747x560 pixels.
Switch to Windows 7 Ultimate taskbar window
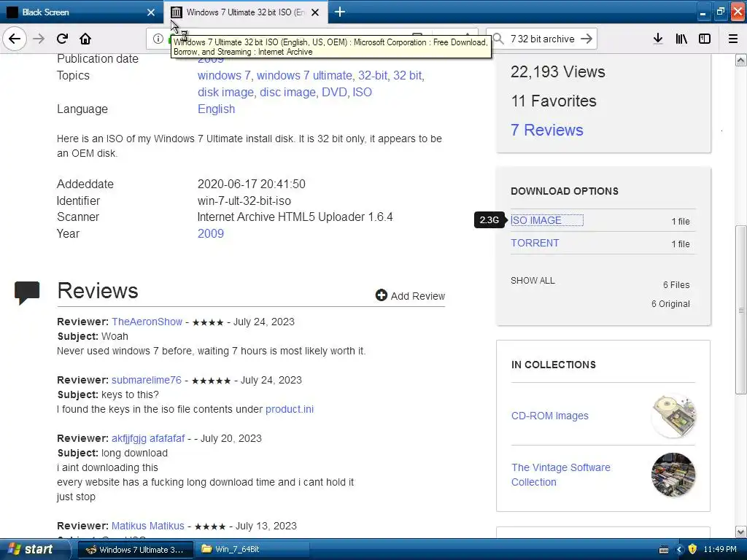[x=135, y=550]
